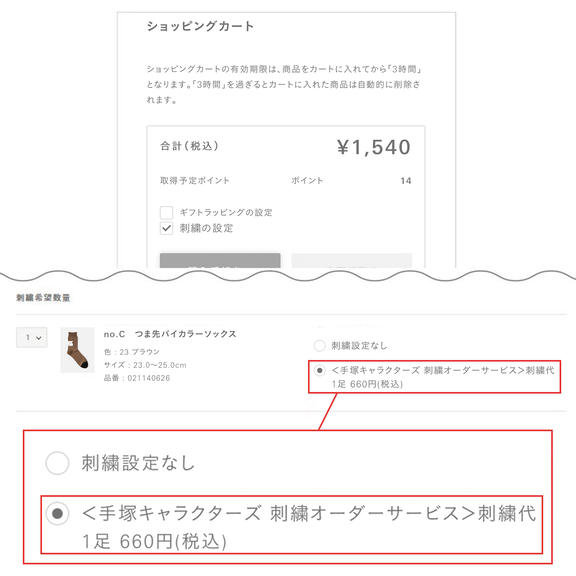Click the ショッピングカート heading

coord(200,26)
